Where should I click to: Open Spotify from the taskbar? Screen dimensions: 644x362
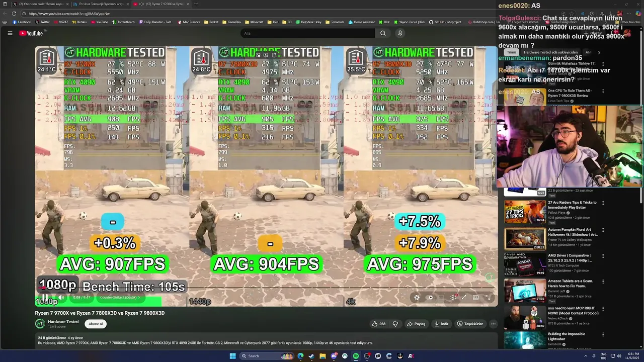pyautogui.click(x=356, y=356)
